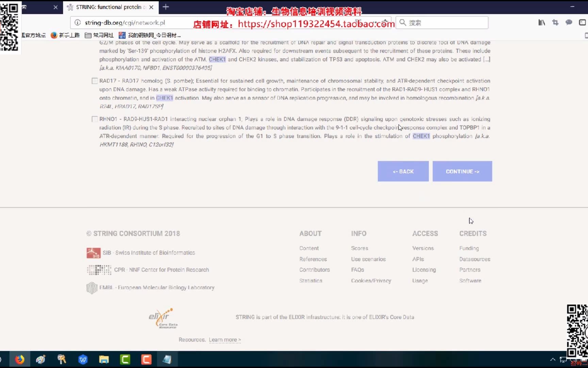Click the site information icon in address bar
The width and height of the screenshot is (588, 368).
pyautogui.click(x=78, y=22)
